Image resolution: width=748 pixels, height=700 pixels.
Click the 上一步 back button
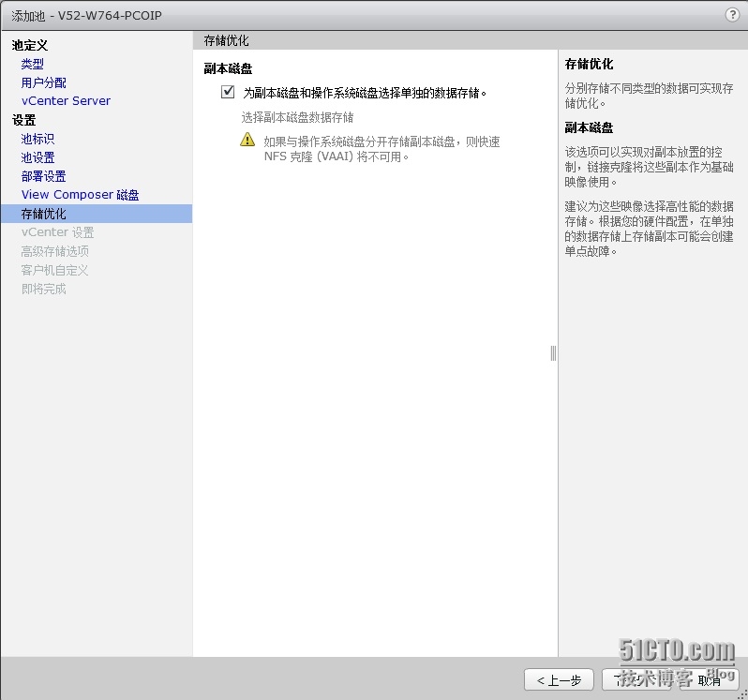pyautogui.click(x=559, y=679)
